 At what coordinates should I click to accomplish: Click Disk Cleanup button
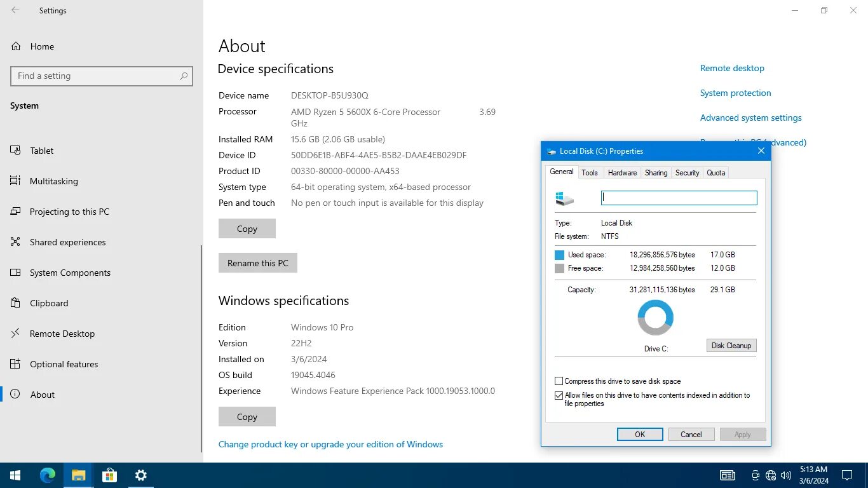[x=731, y=346]
